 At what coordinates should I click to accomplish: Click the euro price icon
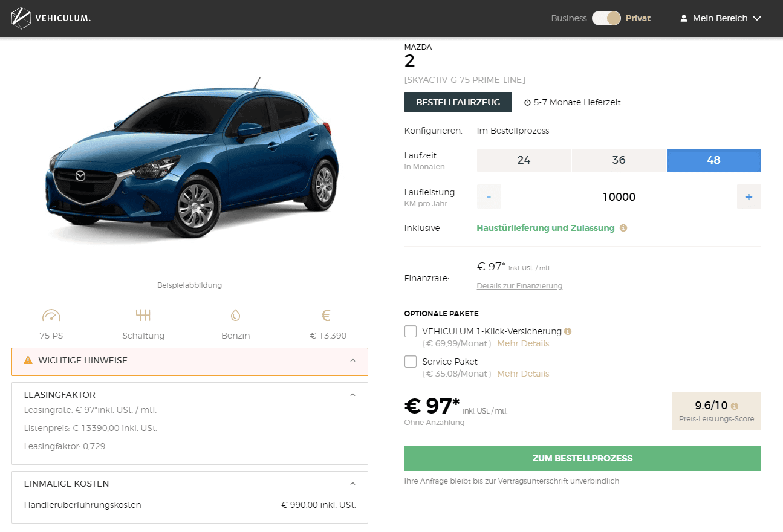pyautogui.click(x=327, y=315)
